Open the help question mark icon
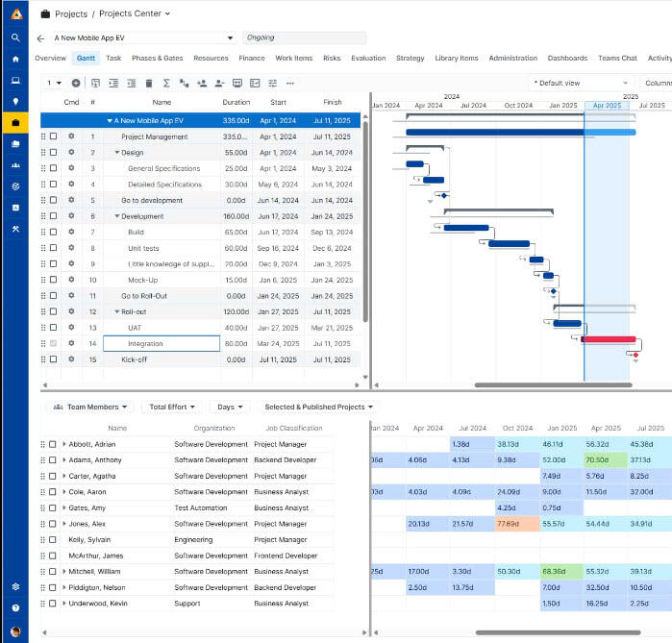The image size is (672, 643). pos(15,607)
